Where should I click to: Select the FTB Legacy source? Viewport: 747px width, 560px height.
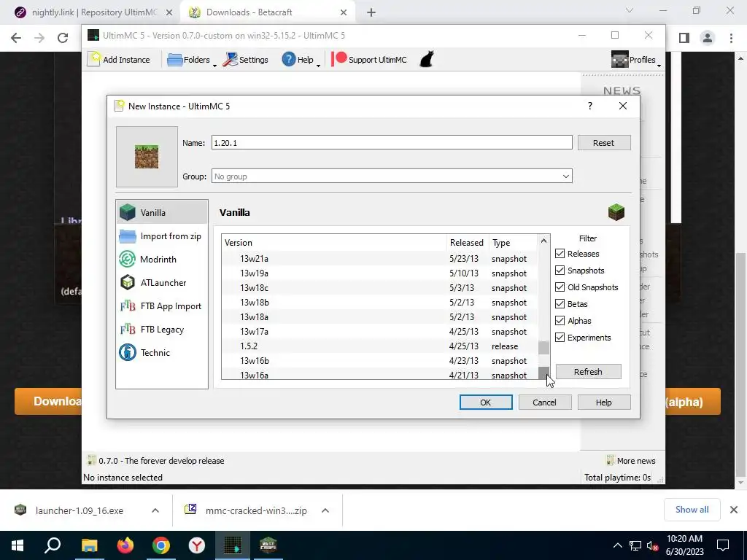click(162, 329)
